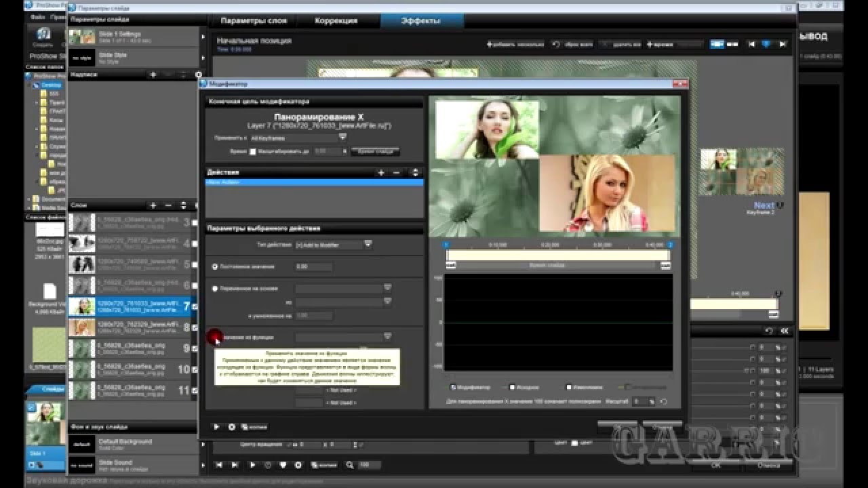Remove the selected action with minus icon
868x488 pixels.
(397, 173)
